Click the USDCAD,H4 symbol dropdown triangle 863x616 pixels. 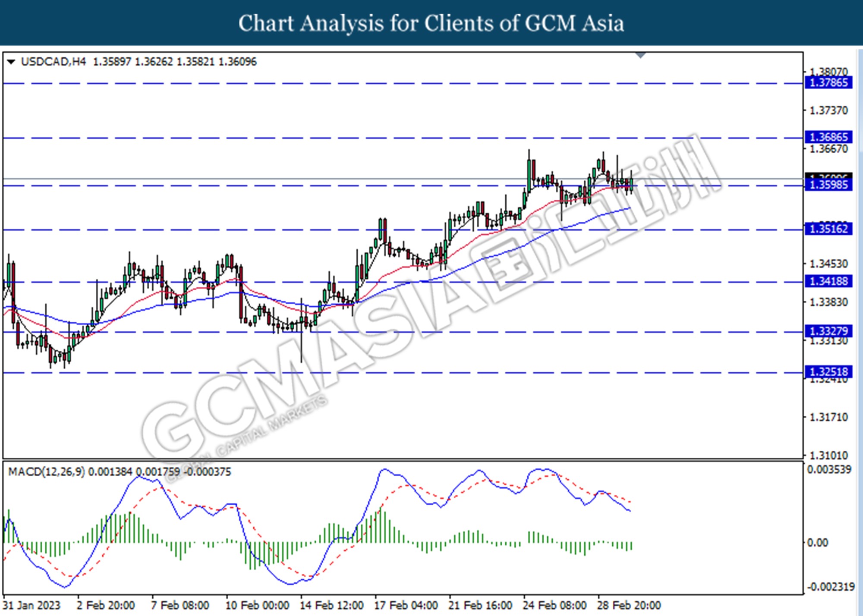(12, 62)
